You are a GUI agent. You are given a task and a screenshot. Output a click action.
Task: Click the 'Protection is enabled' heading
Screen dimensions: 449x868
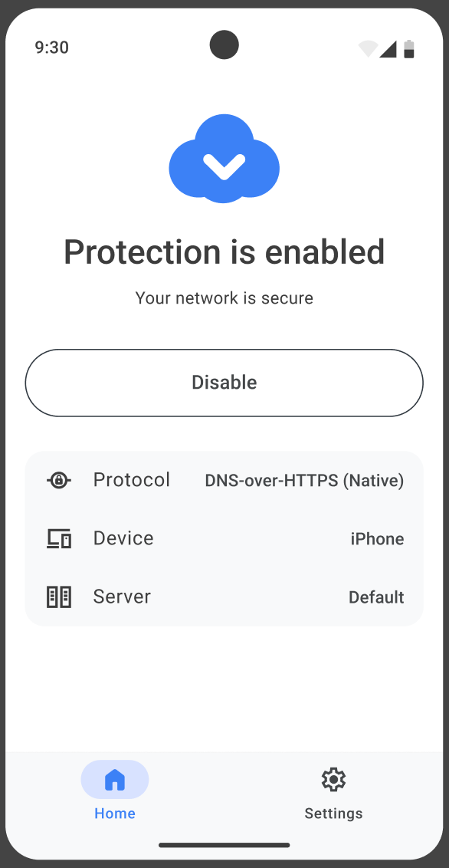tap(224, 252)
